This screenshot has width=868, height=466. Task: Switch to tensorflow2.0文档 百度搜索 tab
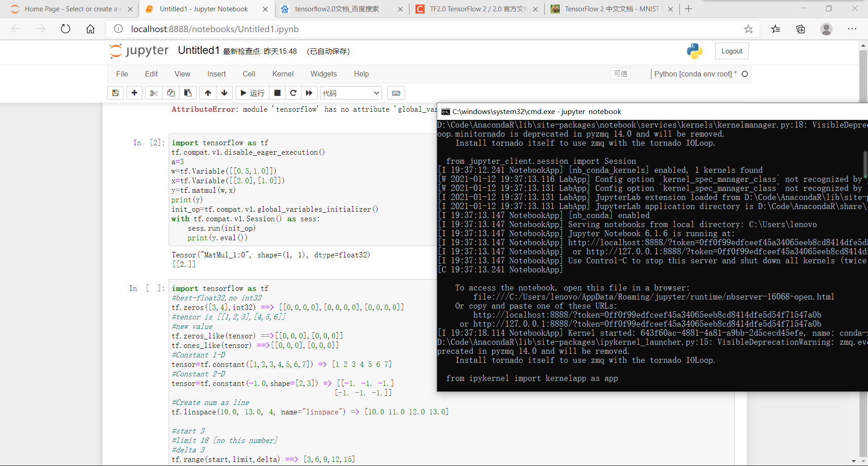(341, 9)
